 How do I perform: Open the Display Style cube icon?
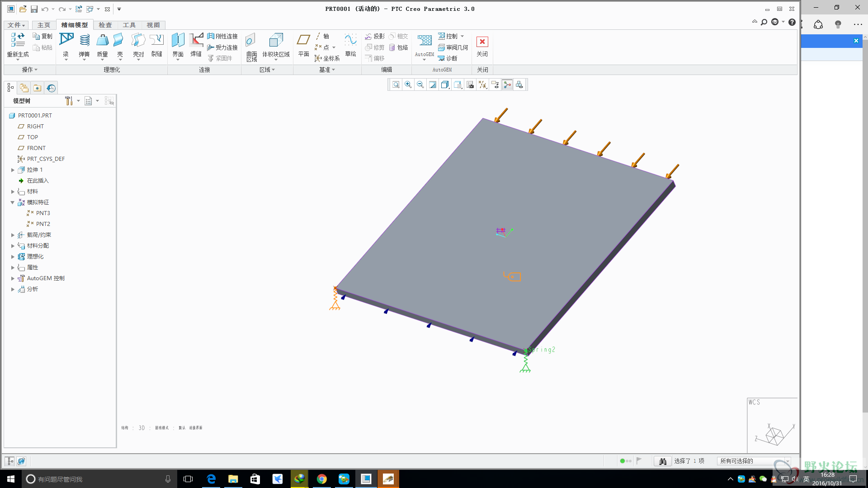coord(445,85)
